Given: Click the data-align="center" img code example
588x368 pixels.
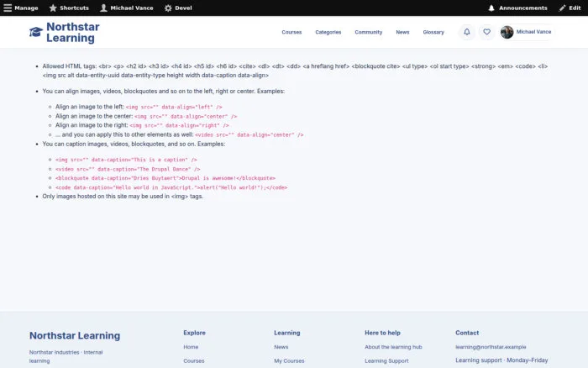Looking at the screenshot, I should coord(186,117).
